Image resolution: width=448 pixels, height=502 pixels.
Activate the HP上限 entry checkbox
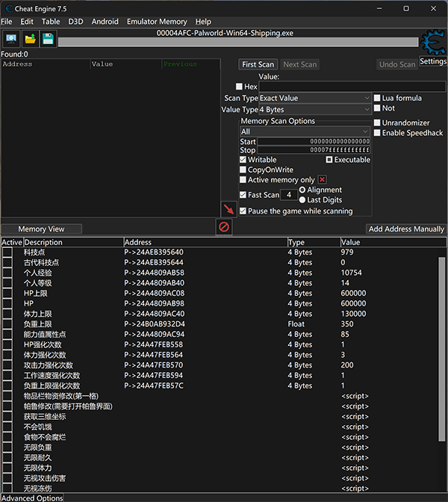tap(7, 294)
